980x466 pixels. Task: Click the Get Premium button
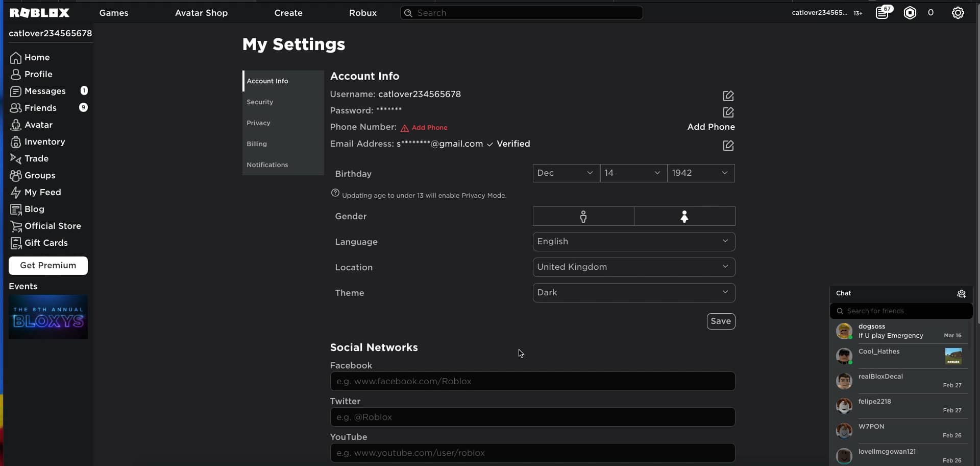pos(48,265)
